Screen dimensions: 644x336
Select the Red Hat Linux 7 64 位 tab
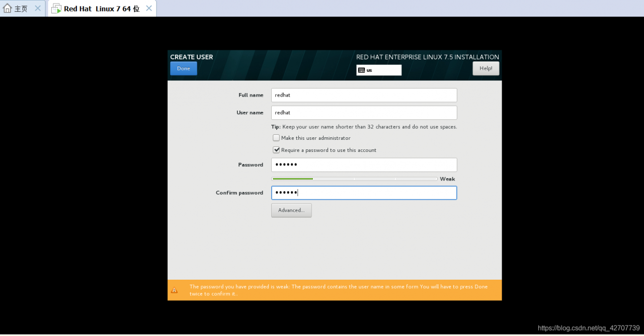(x=102, y=9)
